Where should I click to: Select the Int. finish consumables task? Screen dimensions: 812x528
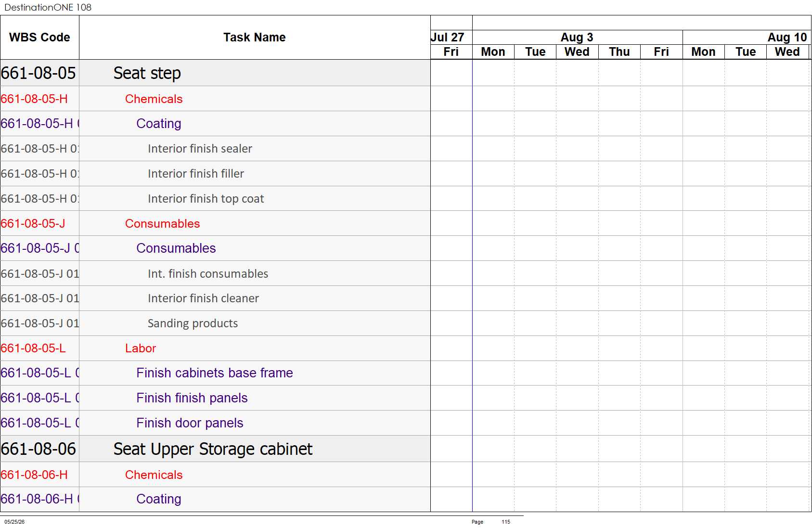point(208,274)
